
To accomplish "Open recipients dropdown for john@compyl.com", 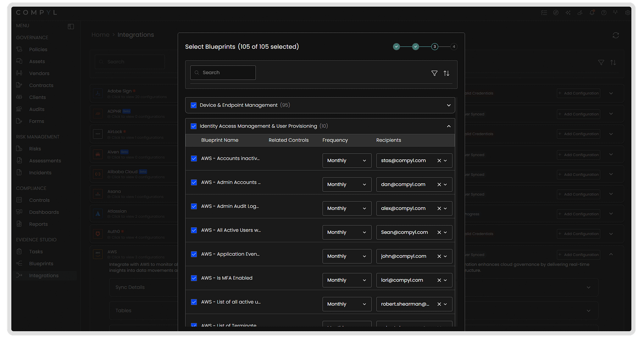I will (x=445, y=256).
